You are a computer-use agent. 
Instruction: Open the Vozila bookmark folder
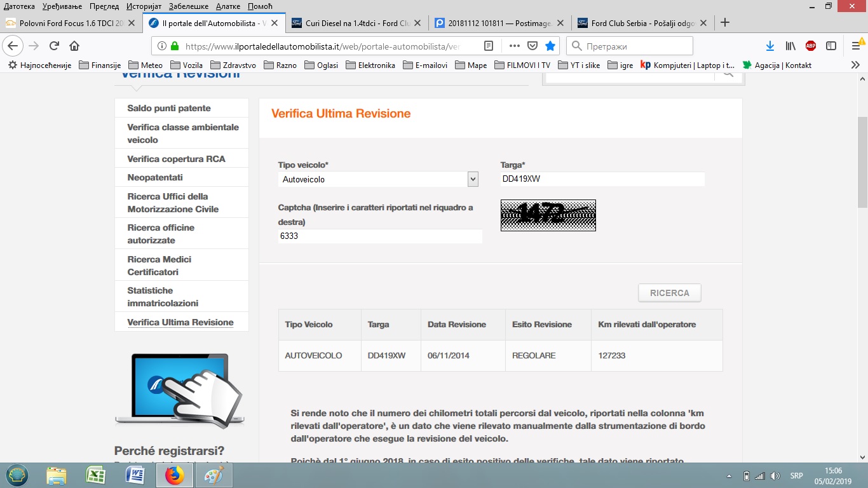tap(187, 65)
